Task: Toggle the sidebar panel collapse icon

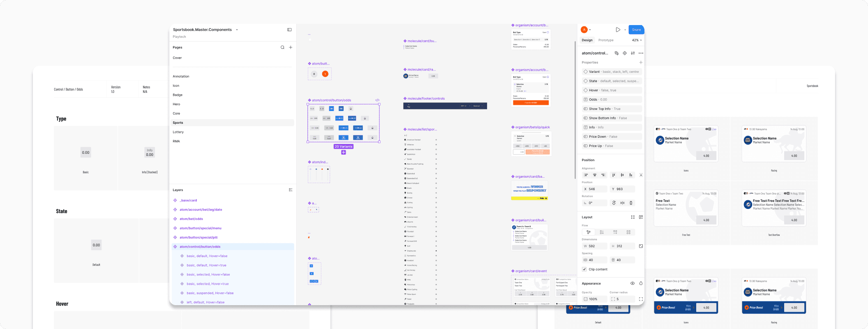Action: (x=289, y=30)
